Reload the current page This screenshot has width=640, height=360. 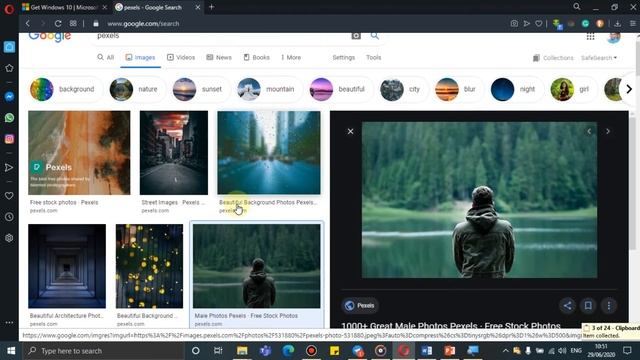point(58,24)
